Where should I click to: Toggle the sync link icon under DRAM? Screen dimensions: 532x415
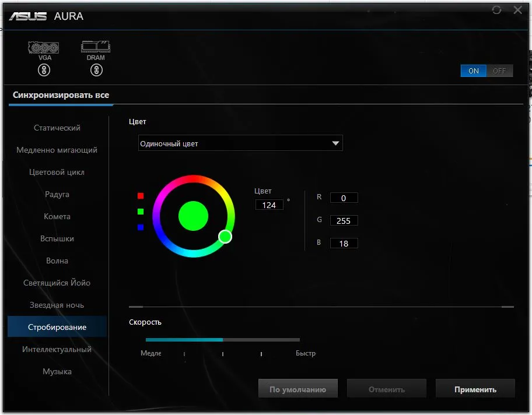coord(96,70)
